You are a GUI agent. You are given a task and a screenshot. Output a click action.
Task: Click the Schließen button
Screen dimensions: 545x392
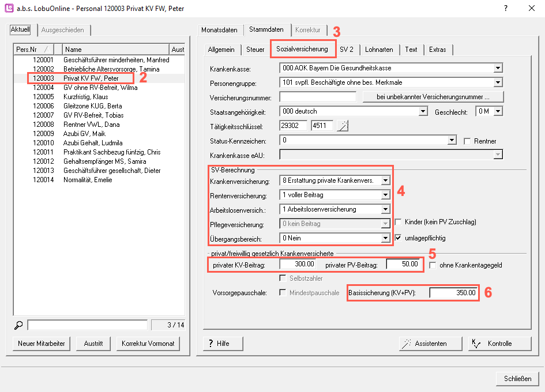(x=517, y=379)
